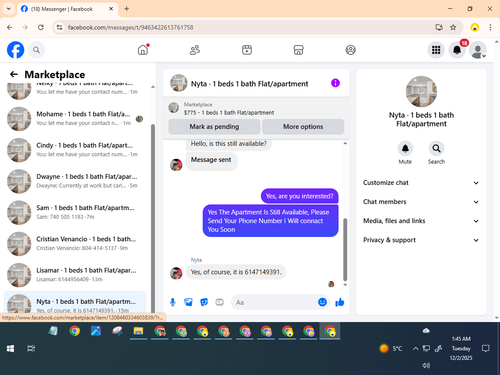Open Cindy conversation in list
The width and height of the screenshot is (500, 375).
pos(75,150)
